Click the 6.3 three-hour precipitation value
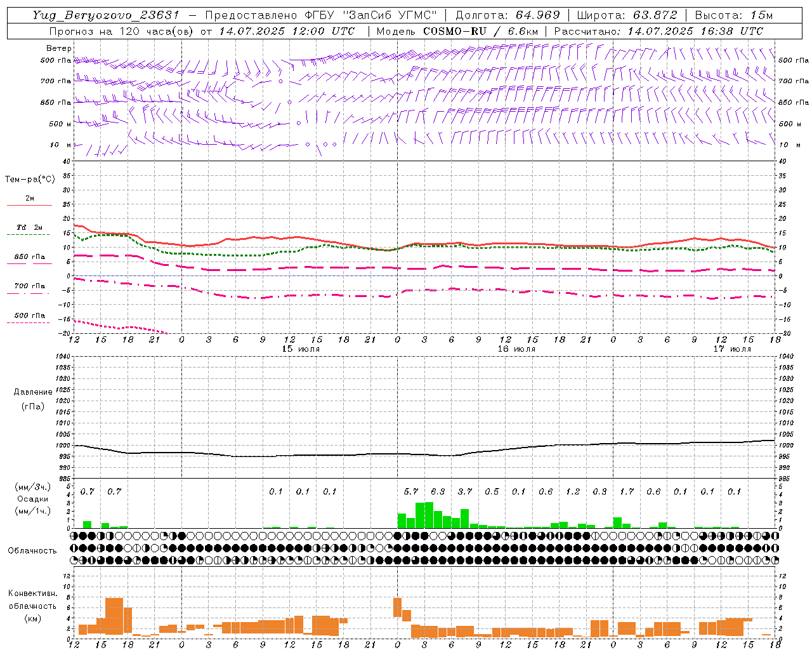This screenshot has width=812, height=650. pos(438,491)
